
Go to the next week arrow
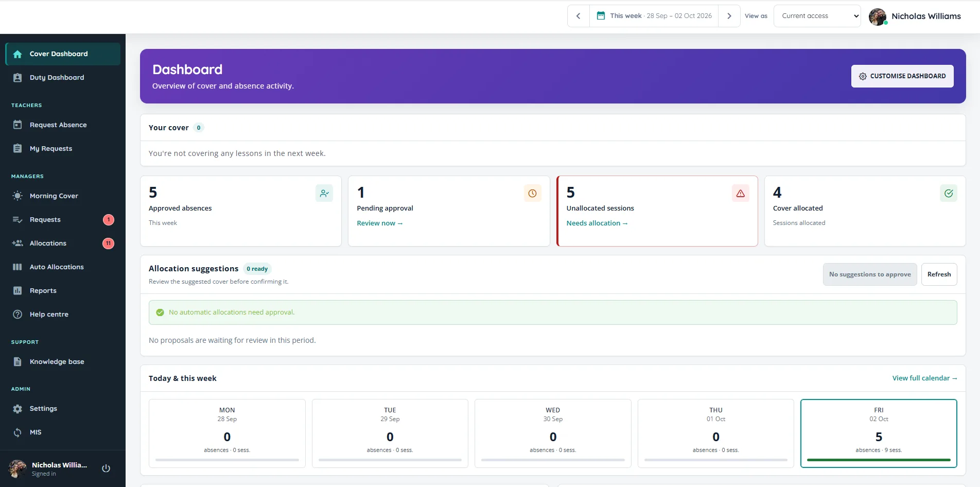(729, 16)
